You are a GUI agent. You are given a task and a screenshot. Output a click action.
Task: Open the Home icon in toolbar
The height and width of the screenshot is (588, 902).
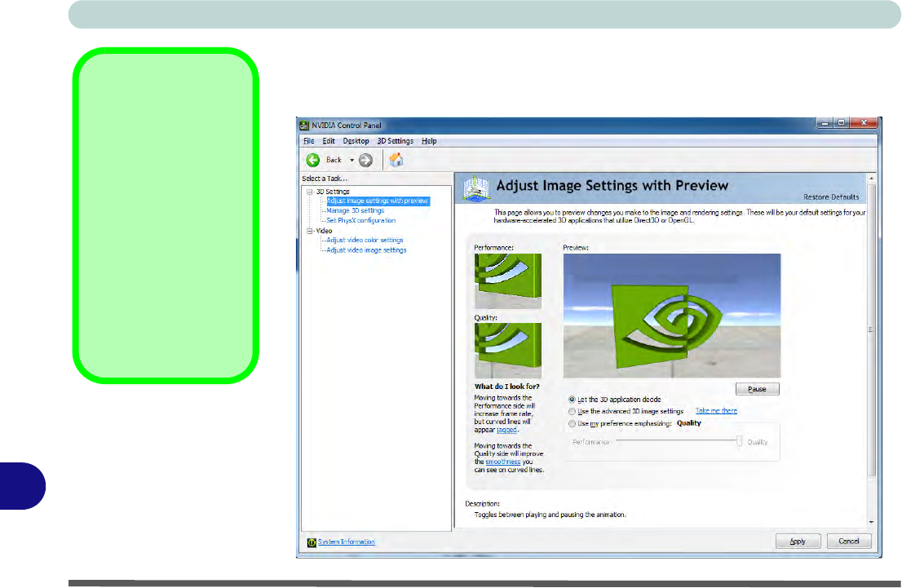point(396,159)
